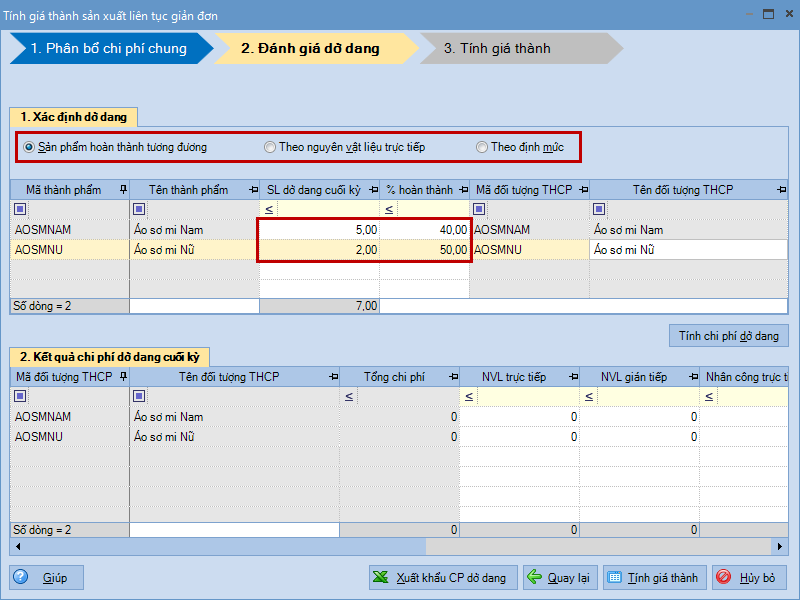Select AOSMNAM row in top grid
The width and height of the screenshot is (800, 600).
point(399,230)
